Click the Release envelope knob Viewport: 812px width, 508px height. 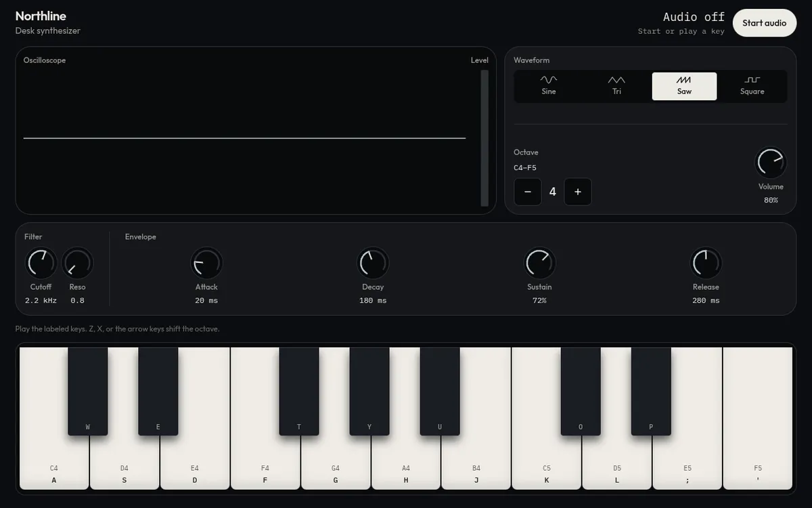(706, 263)
